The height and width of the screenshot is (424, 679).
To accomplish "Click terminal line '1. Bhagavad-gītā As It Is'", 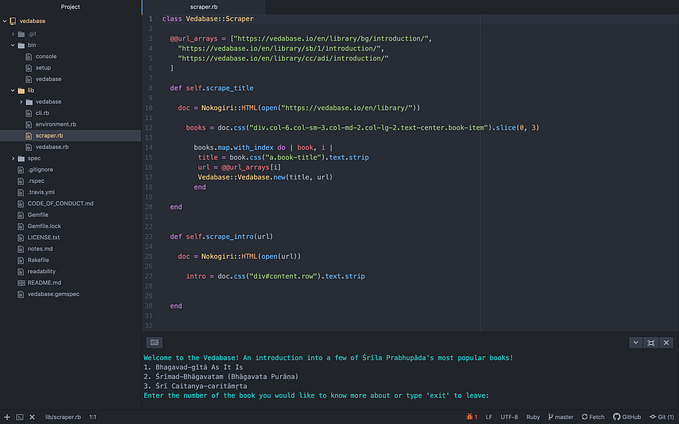I will 194,367.
